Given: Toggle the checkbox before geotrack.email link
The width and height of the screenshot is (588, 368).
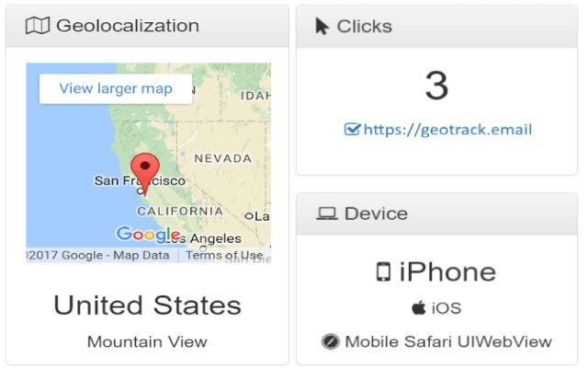Looking at the screenshot, I should [352, 129].
